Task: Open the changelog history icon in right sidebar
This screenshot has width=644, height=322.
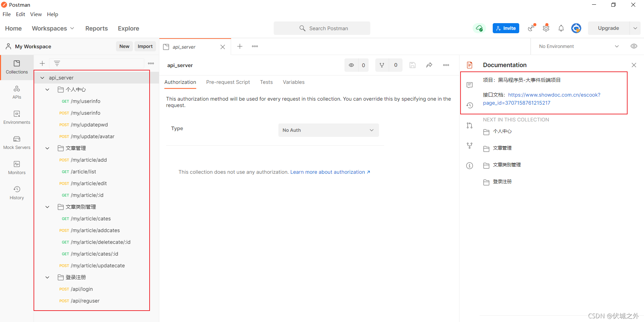Action: click(x=470, y=105)
